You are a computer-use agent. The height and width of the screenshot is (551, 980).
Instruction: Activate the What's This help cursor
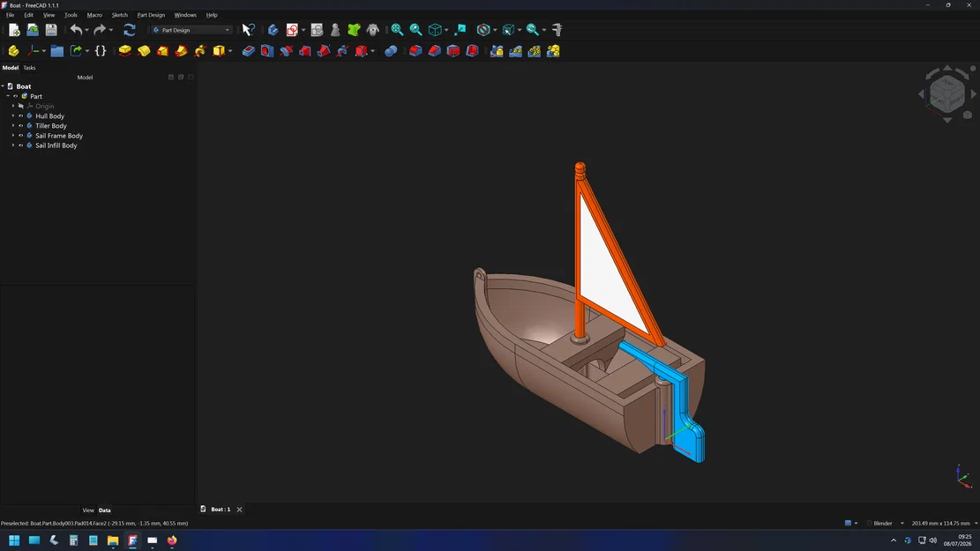pyautogui.click(x=248, y=29)
